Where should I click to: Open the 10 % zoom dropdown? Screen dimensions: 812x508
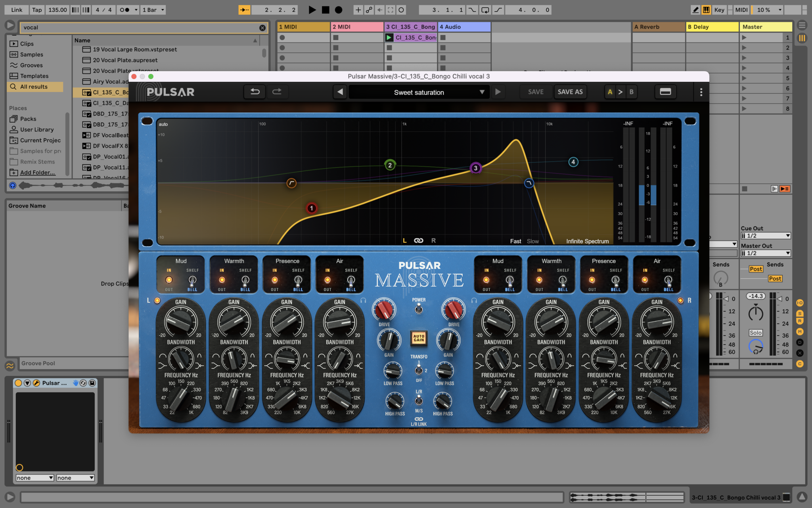click(x=768, y=10)
